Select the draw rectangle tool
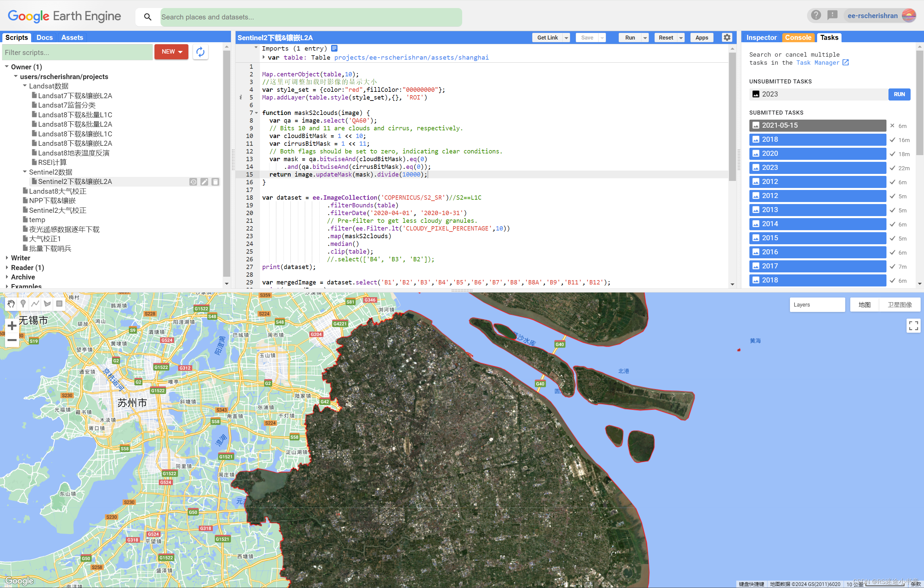 click(59, 304)
